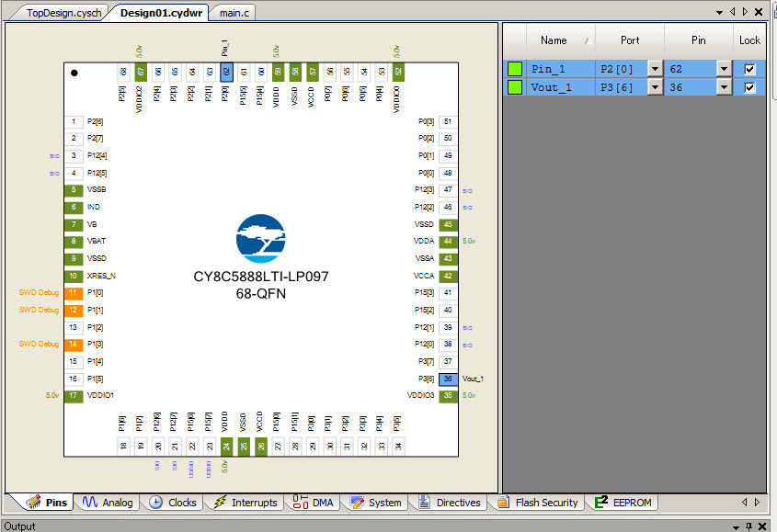Select chip pin 10 XRES_N
This screenshot has width=777, height=532.
74,276
